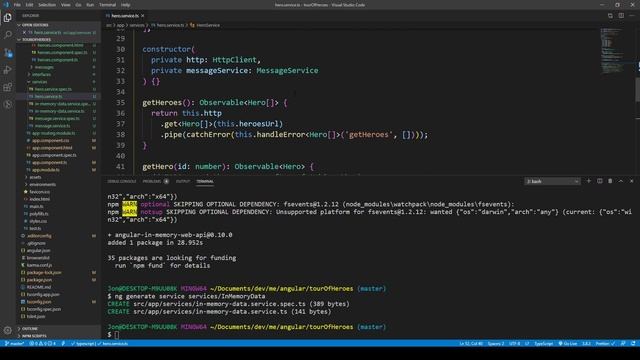Open the View menu

(66, 5)
